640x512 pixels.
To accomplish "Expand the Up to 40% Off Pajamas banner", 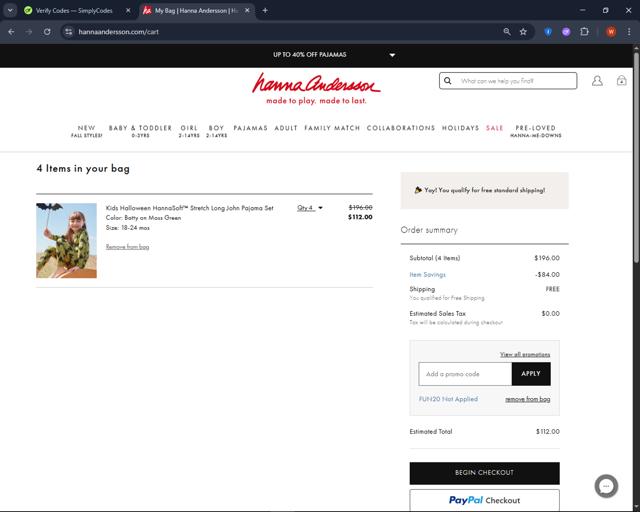I will click(392, 55).
